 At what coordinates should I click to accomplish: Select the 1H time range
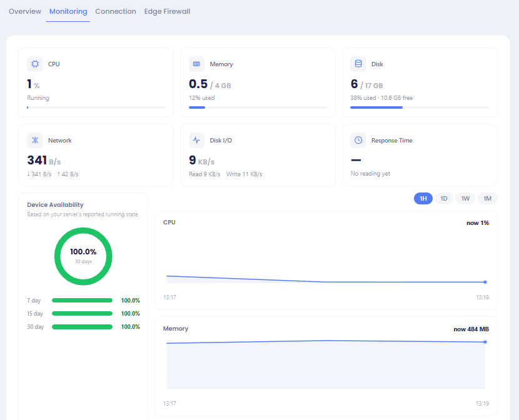click(x=423, y=198)
